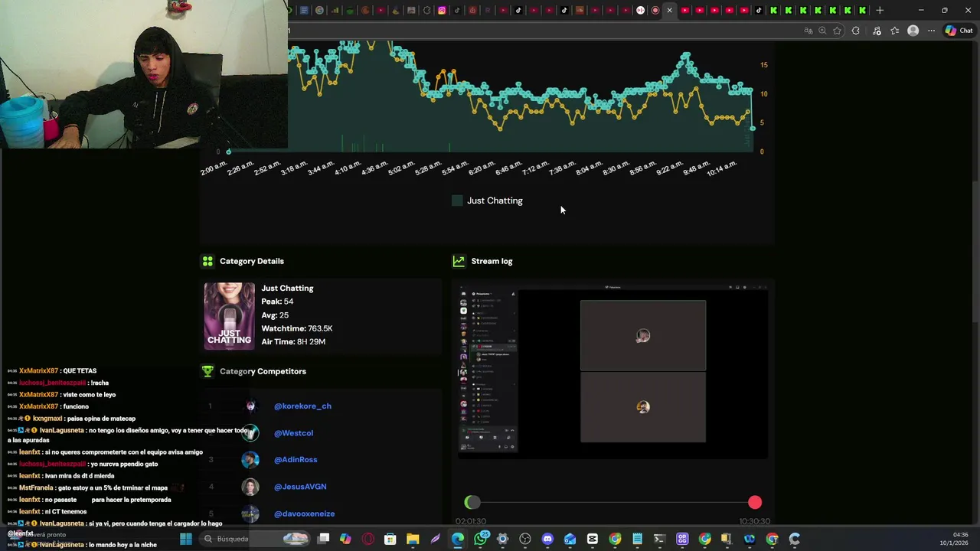Open the @AdinRoss competitor link
Image resolution: width=980 pixels, height=551 pixels.
(x=296, y=460)
